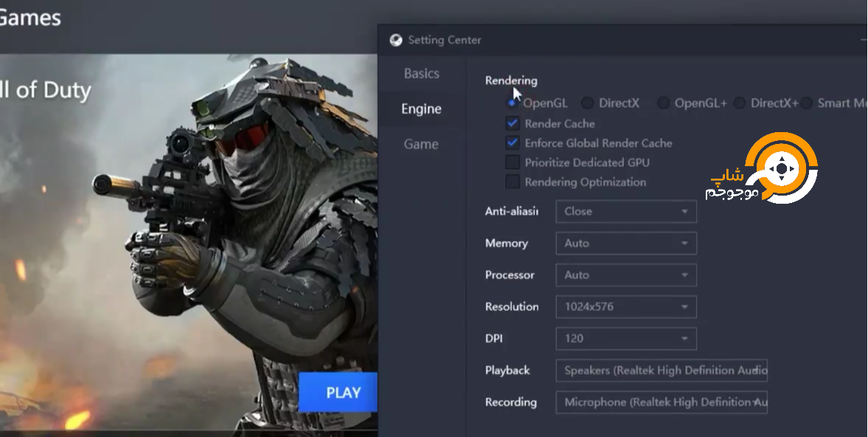Click the Memory label
Screen dimensions: 868x437
click(x=507, y=244)
